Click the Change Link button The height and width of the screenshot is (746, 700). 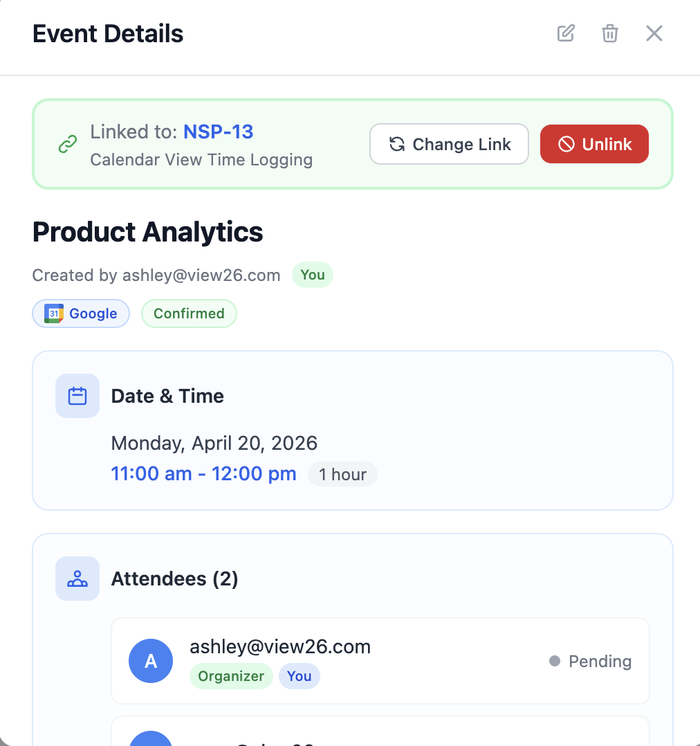click(x=449, y=144)
